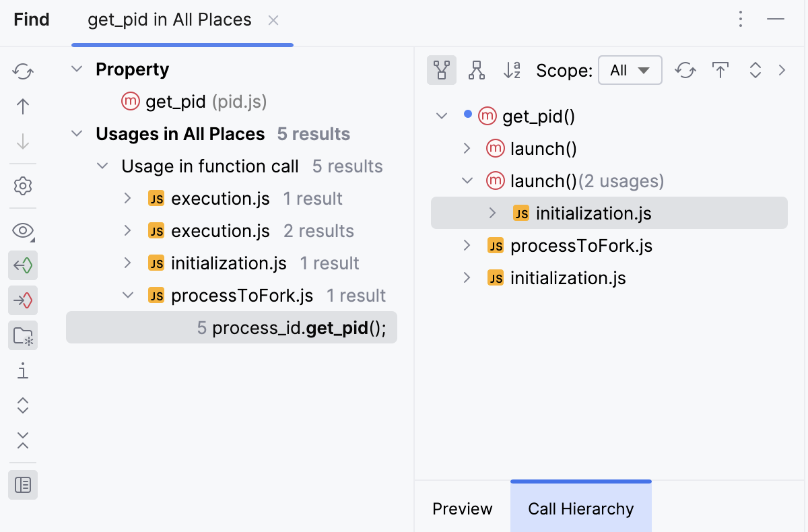Open the Scope dropdown showing All
Screen dimensions: 808x532
(630, 69)
